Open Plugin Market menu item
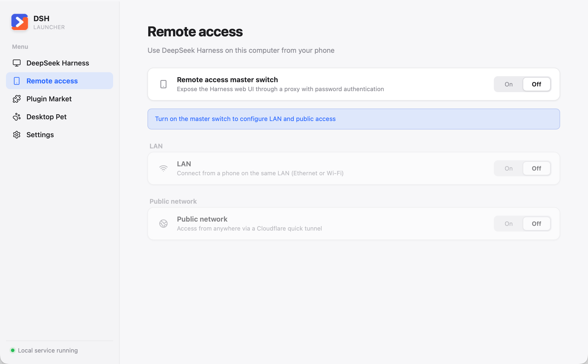588x364 pixels. (x=60, y=99)
